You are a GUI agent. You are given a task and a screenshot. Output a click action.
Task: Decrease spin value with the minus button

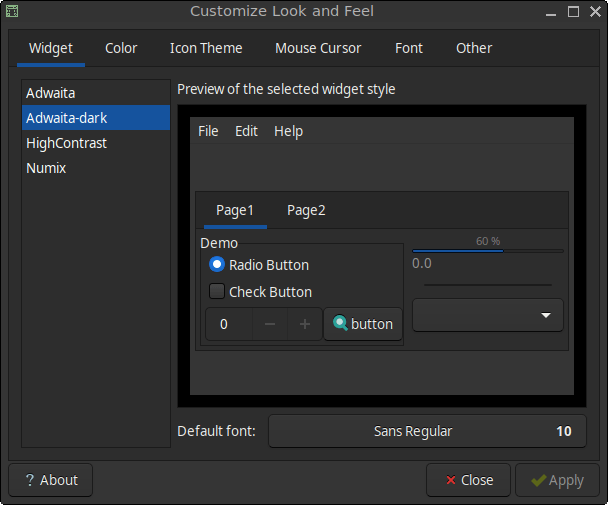(x=270, y=324)
